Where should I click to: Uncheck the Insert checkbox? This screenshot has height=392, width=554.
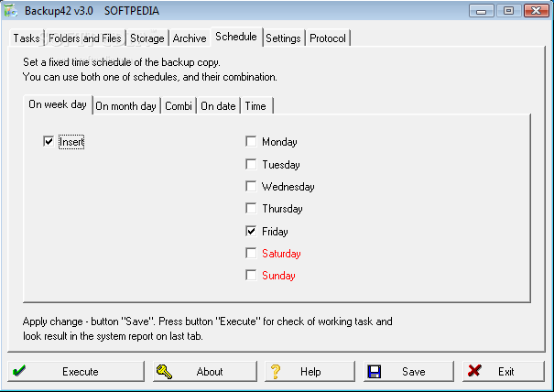[x=49, y=141]
